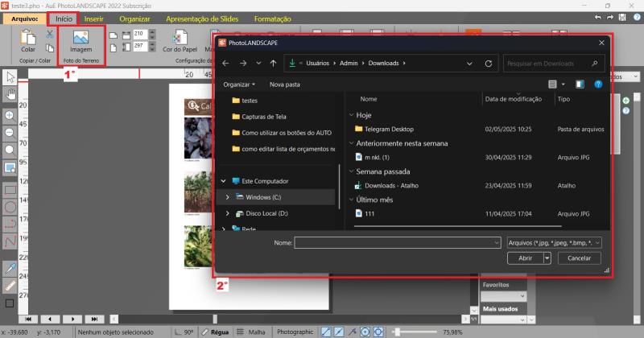The image size is (644, 338).
Task: Collapse the Este Computador node
Action: (223, 181)
